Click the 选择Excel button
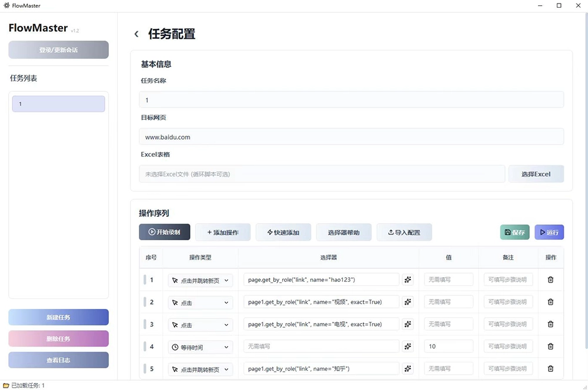Screen dimensions: 588x390 click(536, 174)
